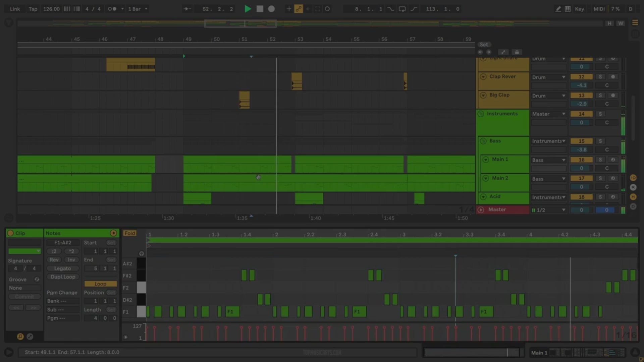Viewport: 644px width, 362px height.
Task: Toggle the Follow playback arrow icon
Action: (187, 9)
